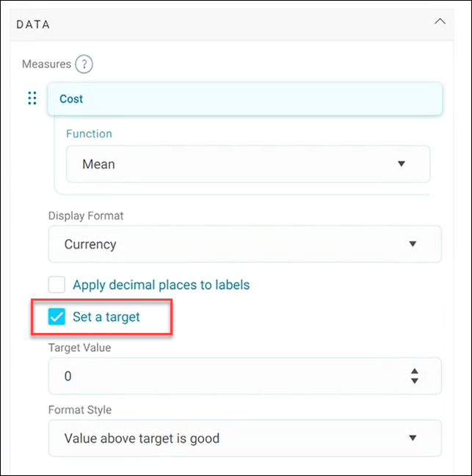This screenshot has height=476, width=472.
Task: Open the Function dropdown showing Mean
Action: [x=248, y=164]
